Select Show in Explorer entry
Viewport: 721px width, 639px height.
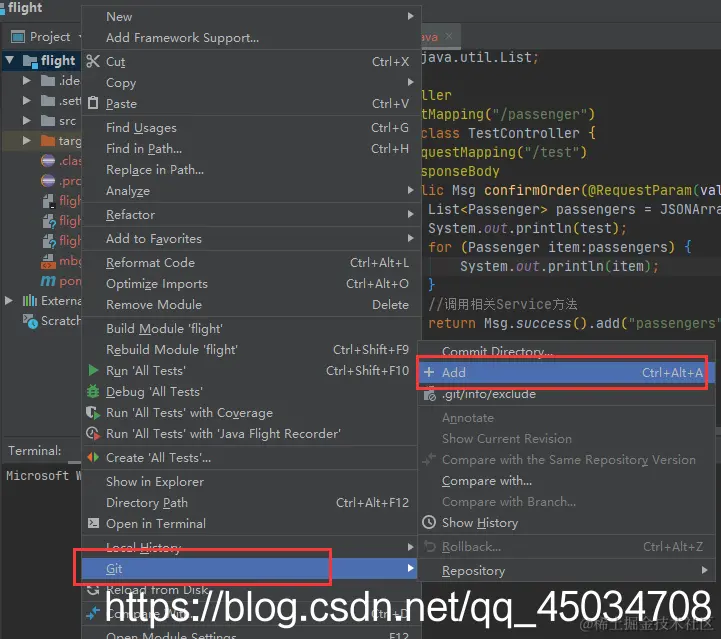[x=249, y=481]
